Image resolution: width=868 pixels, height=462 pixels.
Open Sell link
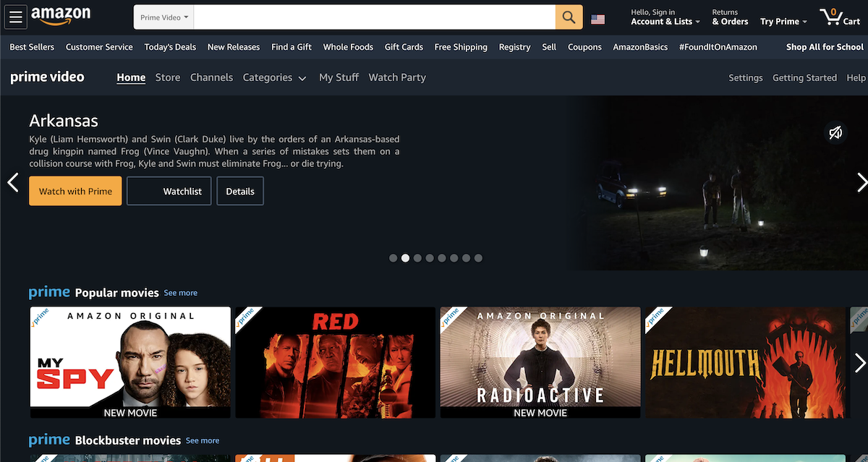pos(549,47)
